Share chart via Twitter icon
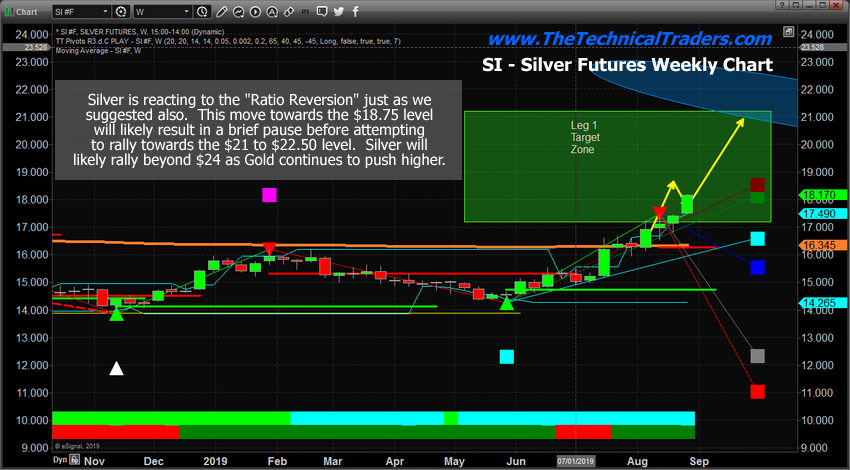This screenshot has height=470, width=850. tap(339, 11)
